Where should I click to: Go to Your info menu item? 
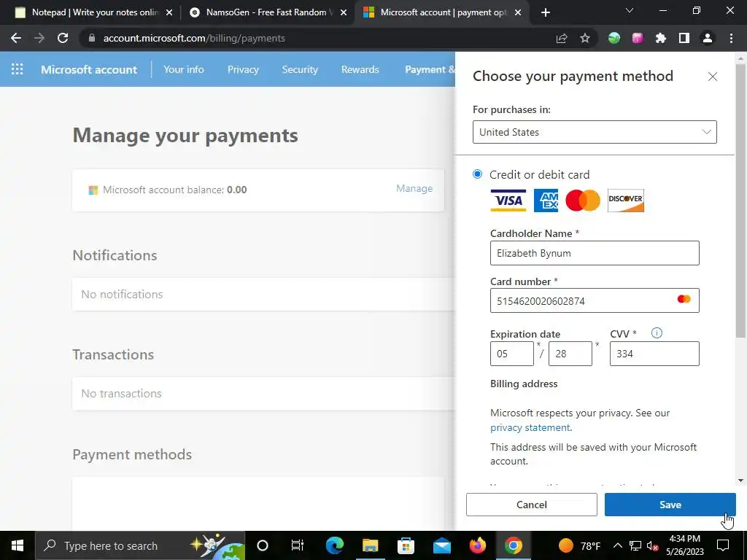(x=183, y=69)
